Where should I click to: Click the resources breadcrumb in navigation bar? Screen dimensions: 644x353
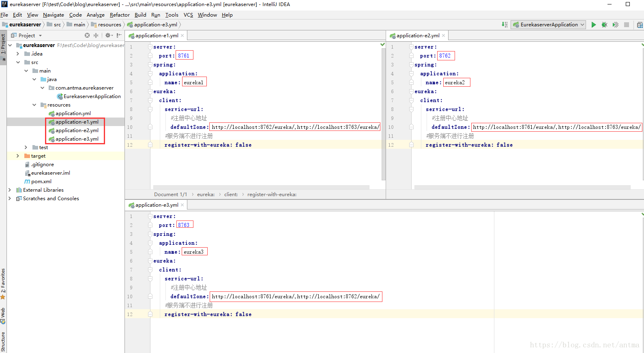(106, 25)
